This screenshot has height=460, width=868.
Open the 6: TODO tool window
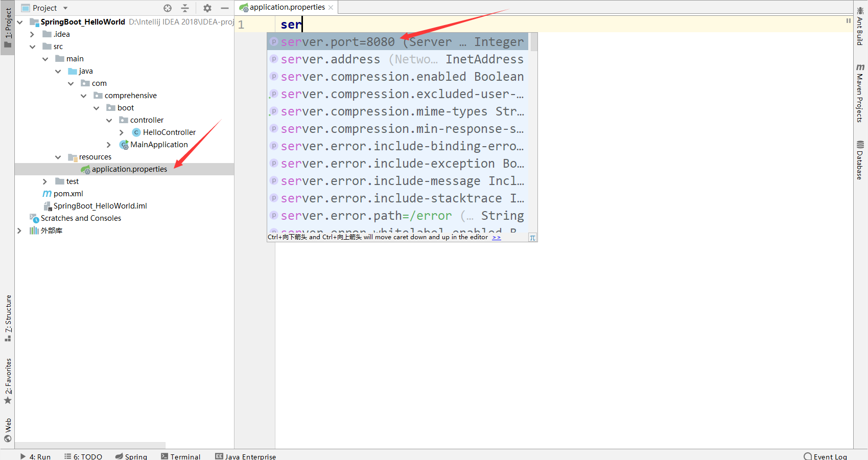(x=83, y=456)
